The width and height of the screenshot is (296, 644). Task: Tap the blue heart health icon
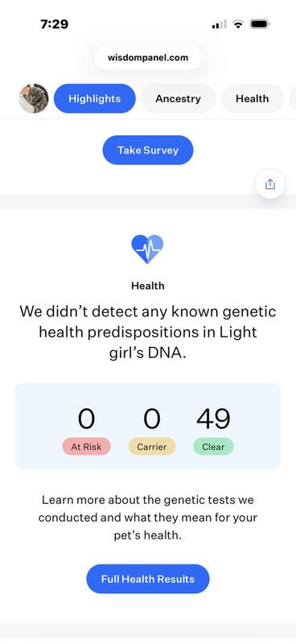coord(147,249)
